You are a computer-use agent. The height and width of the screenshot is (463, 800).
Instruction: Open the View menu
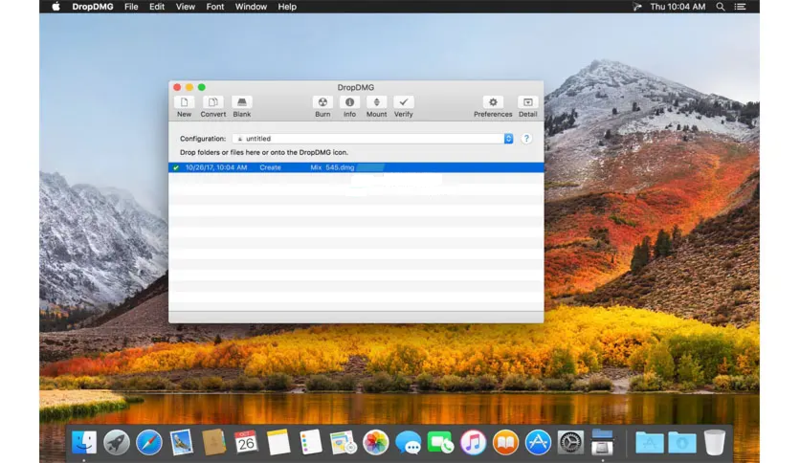(185, 7)
